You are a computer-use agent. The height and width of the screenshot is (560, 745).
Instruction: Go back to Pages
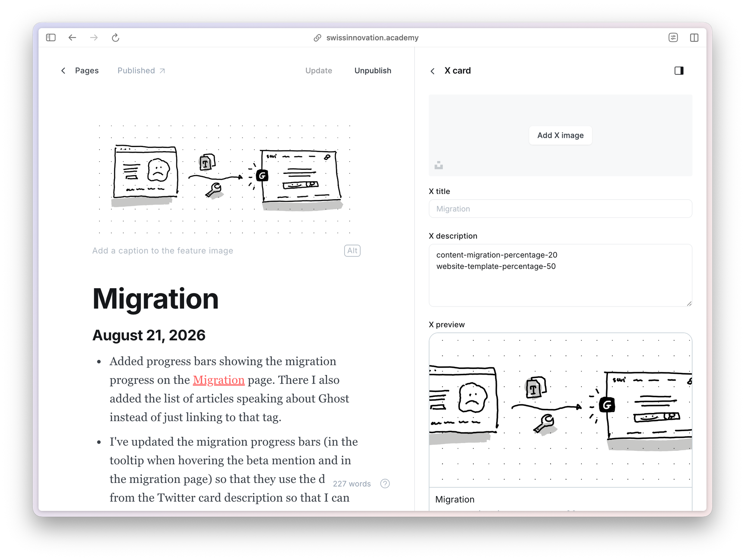pyautogui.click(x=80, y=71)
